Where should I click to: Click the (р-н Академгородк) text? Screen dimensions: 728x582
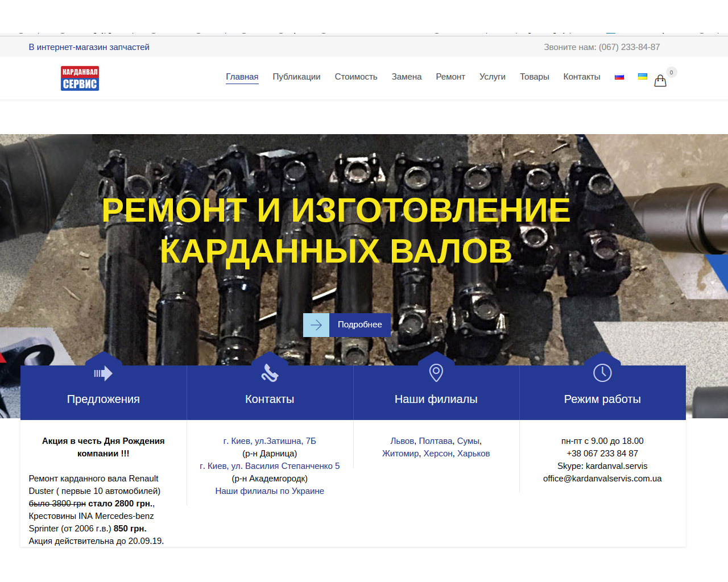(270, 479)
